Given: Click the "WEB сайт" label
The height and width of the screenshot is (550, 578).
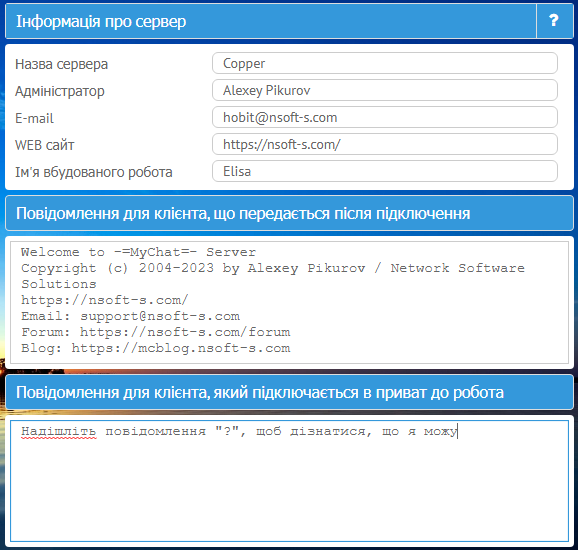Looking at the screenshot, I should 44,145.
